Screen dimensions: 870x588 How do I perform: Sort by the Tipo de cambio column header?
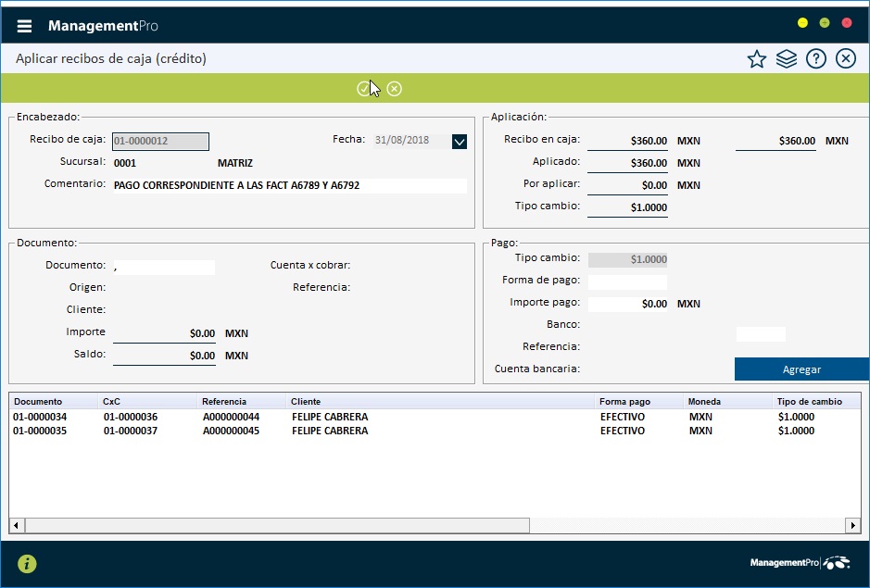click(816, 402)
